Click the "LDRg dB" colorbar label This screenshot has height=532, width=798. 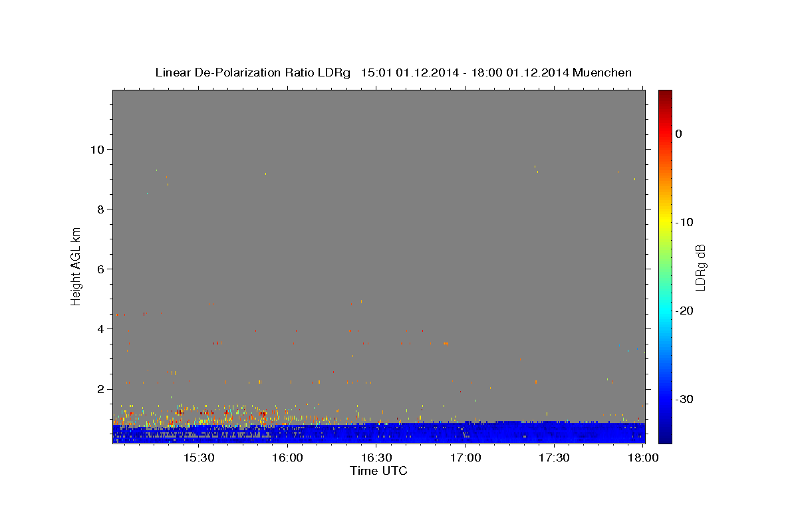click(700, 267)
